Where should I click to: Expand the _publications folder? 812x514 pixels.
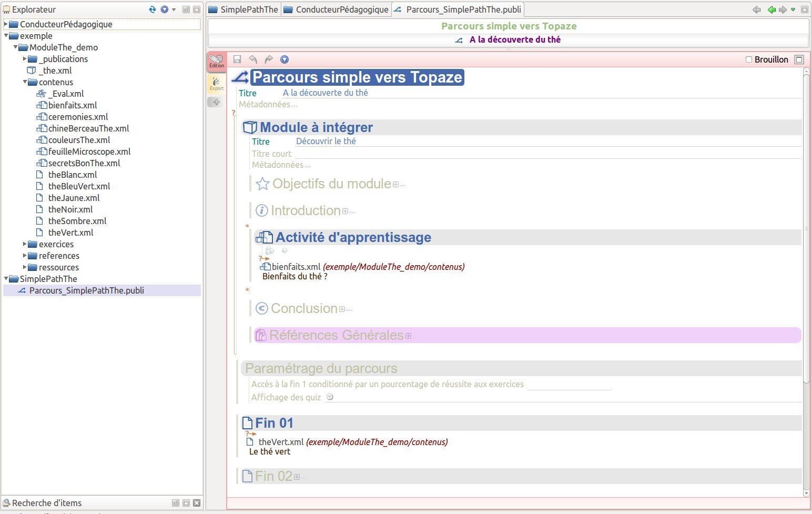coord(25,59)
